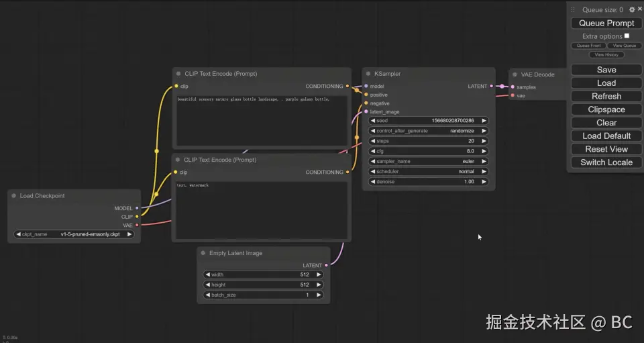Enable the Extra options checkbox
Image resolution: width=644 pixels, height=343 pixels.
[627, 36]
